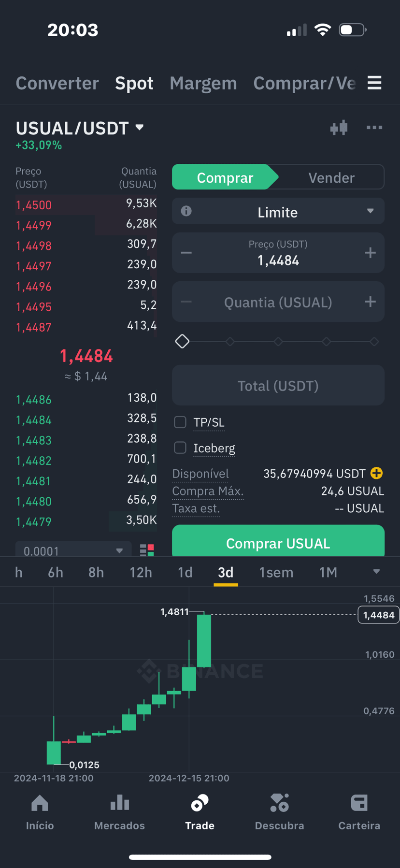This screenshot has width=400, height=868.
Task: Tap the 1,4484 chart price tag
Action: coord(379,615)
